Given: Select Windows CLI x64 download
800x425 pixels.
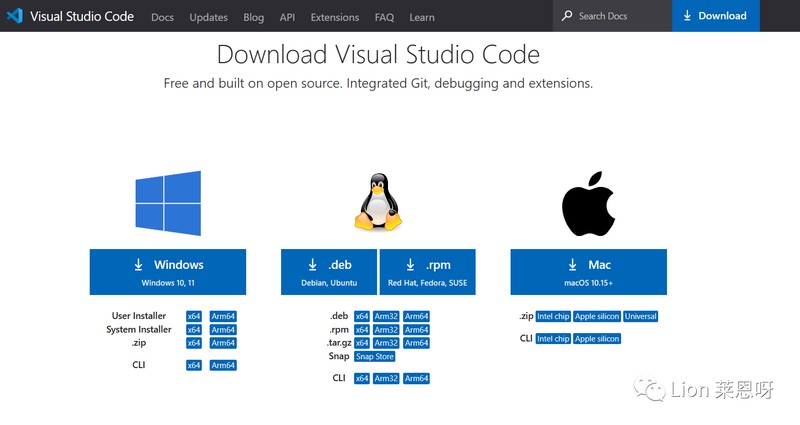Looking at the screenshot, I should click(x=194, y=365).
